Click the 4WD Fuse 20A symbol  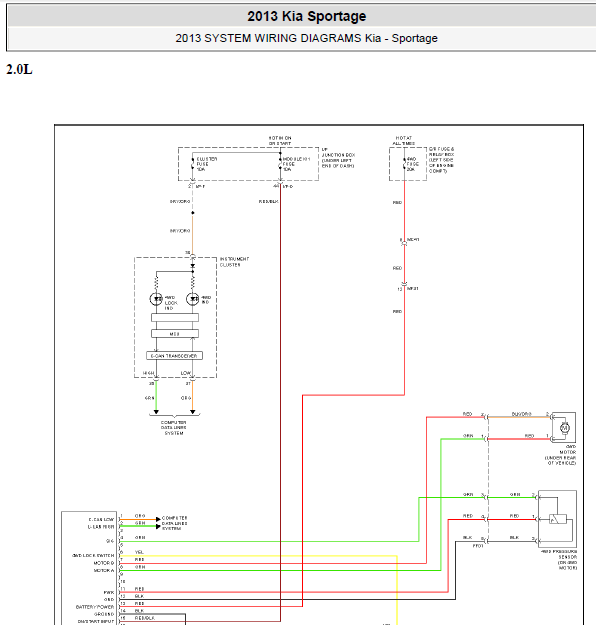(x=404, y=164)
